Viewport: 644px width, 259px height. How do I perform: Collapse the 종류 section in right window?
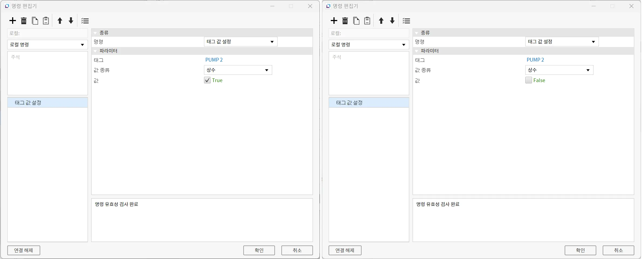point(417,33)
